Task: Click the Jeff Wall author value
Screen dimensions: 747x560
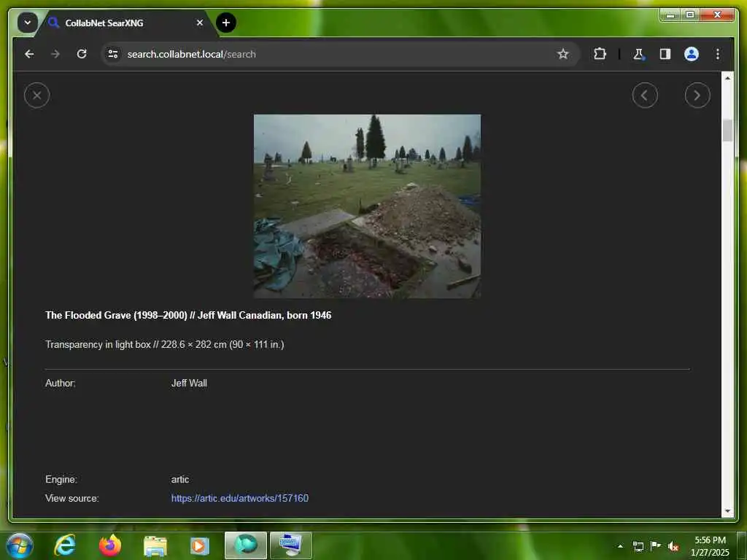Action: point(189,383)
